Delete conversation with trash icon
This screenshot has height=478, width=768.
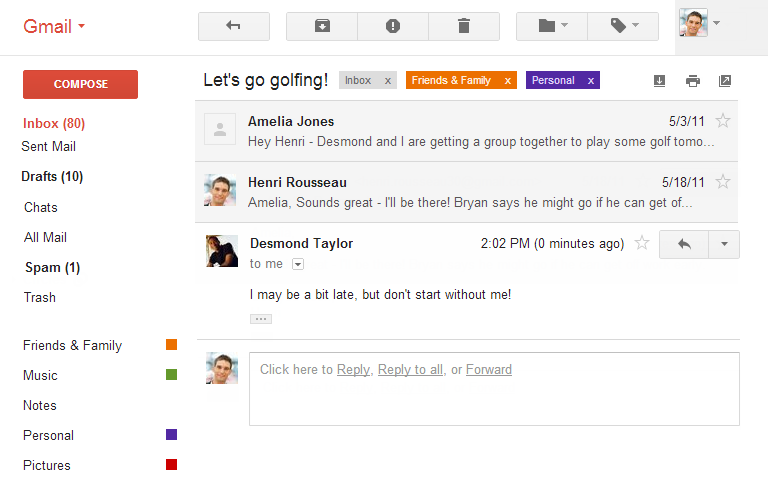[x=463, y=26]
